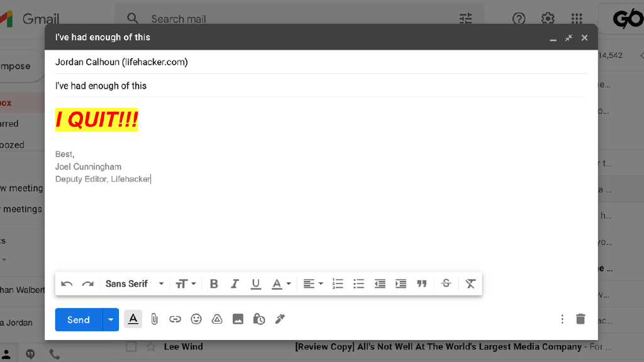Increase the indent level
This screenshot has height=362, width=644.
click(x=401, y=283)
